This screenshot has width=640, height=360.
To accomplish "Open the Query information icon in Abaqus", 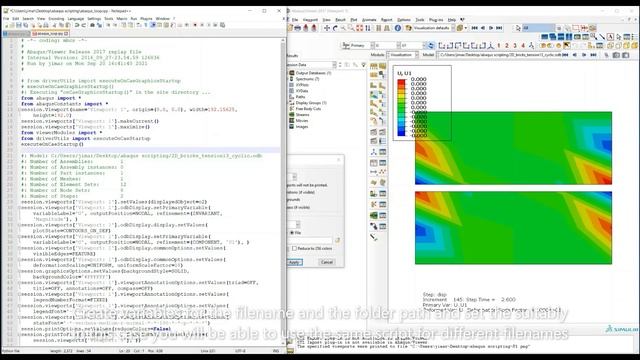I will tap(398, 28).
